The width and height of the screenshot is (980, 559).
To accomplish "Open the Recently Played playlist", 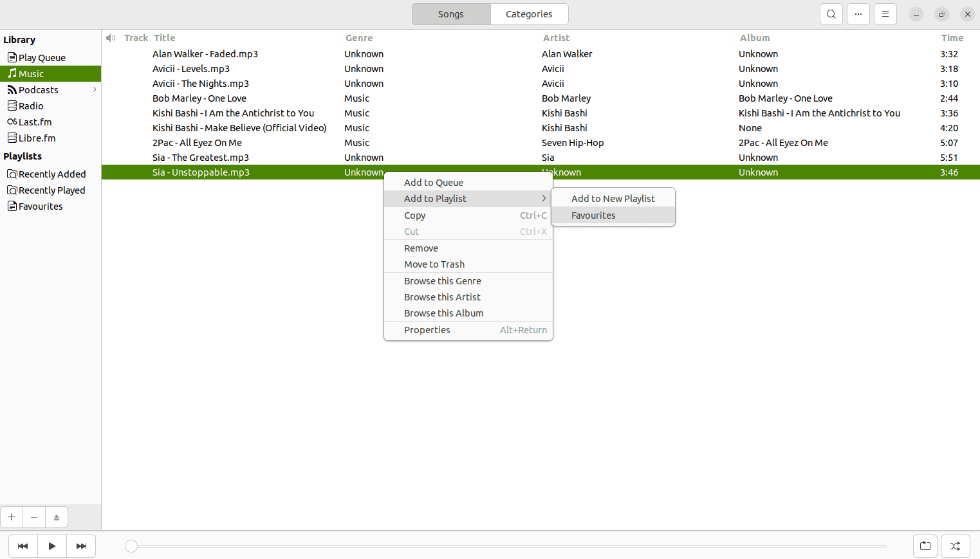I will tap(51, 190).
